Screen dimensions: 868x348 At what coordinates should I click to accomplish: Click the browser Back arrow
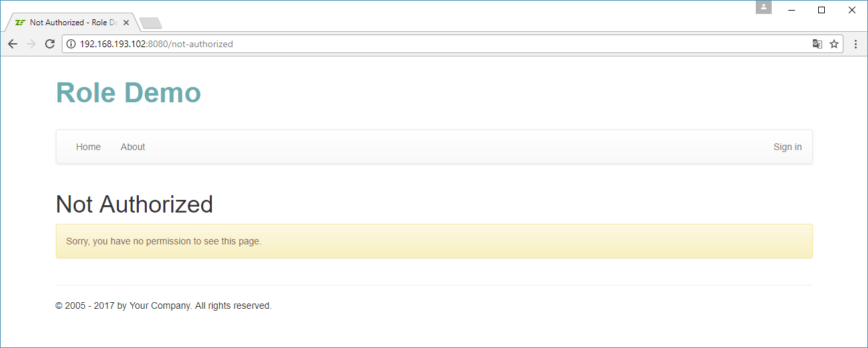click(x=13, y=44)
